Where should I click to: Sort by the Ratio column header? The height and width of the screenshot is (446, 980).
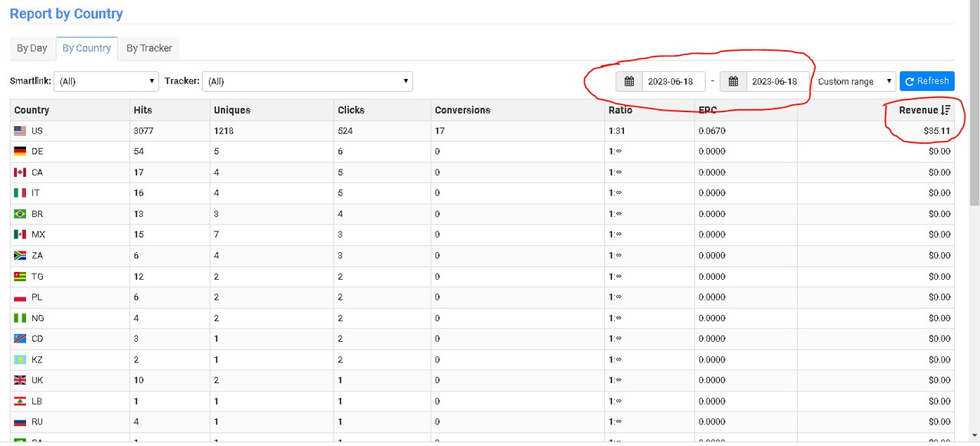click(620, 110)
